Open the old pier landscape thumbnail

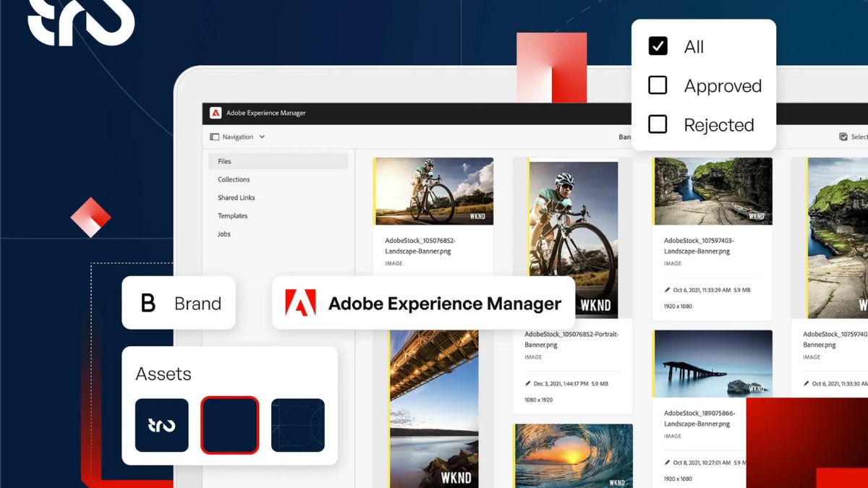click(712, 364)
